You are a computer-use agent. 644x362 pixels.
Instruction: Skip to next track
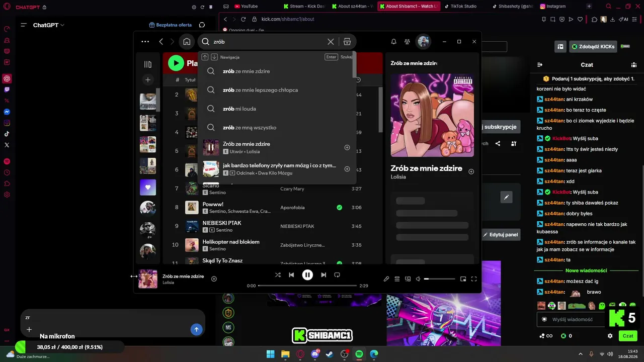324,275
